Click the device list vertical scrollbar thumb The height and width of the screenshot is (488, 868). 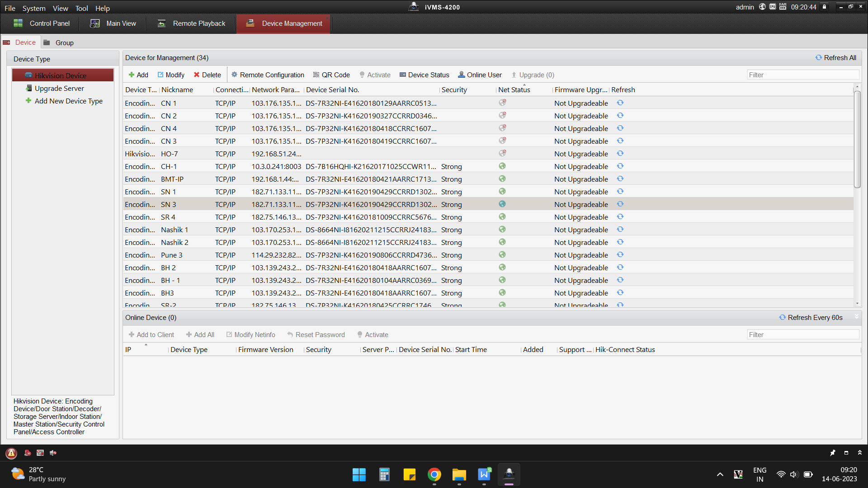coord(857,139)
